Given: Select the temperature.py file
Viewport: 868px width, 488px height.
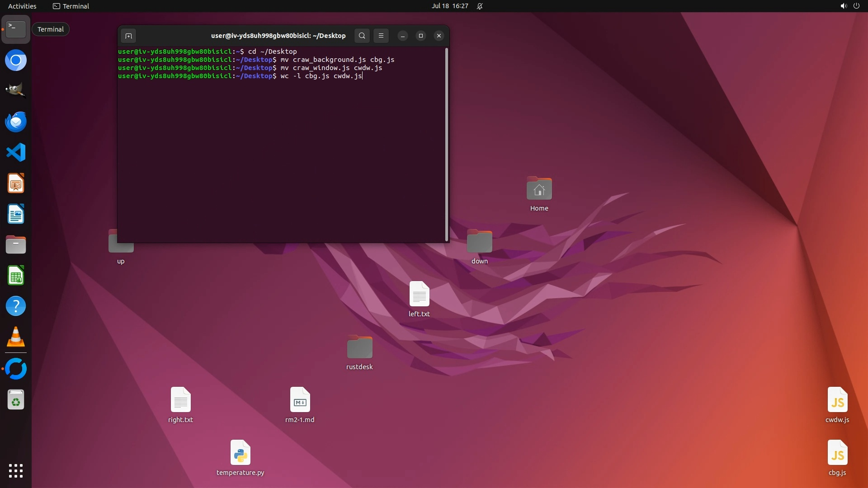Looking at the screenshot, I should click(x=240, y=453).
